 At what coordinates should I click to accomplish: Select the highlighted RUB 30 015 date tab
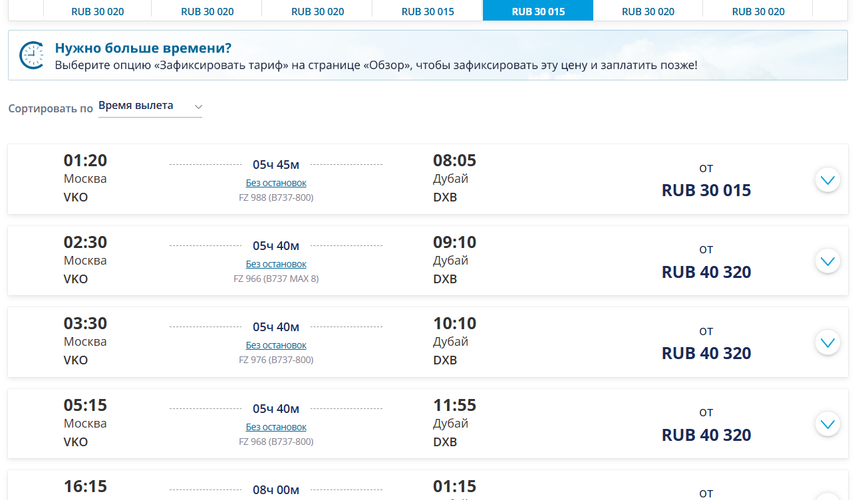click(x=538, y=11)
